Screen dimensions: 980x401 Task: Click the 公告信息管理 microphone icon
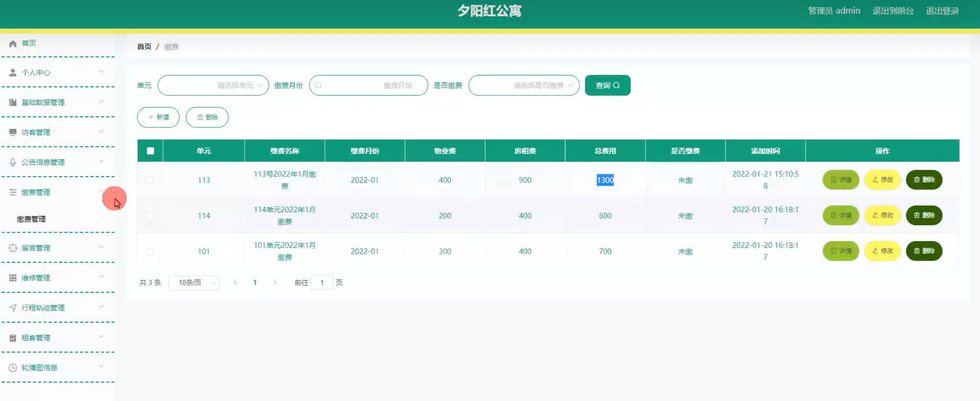13,162
